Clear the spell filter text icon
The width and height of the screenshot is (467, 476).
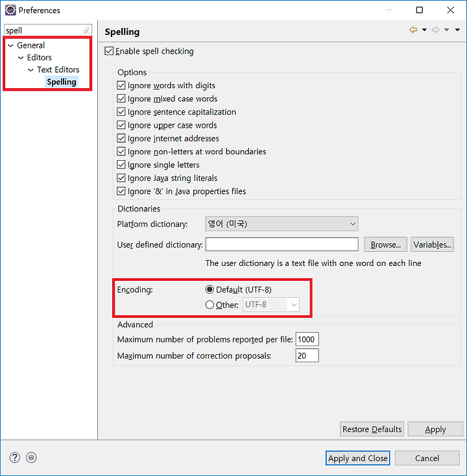click(x=87, y=30)
